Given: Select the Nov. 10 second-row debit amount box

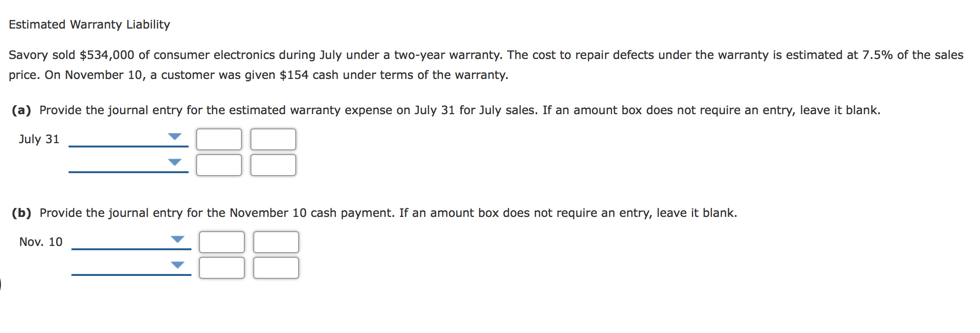Looking at the screenshot, I should pos(221,268).
